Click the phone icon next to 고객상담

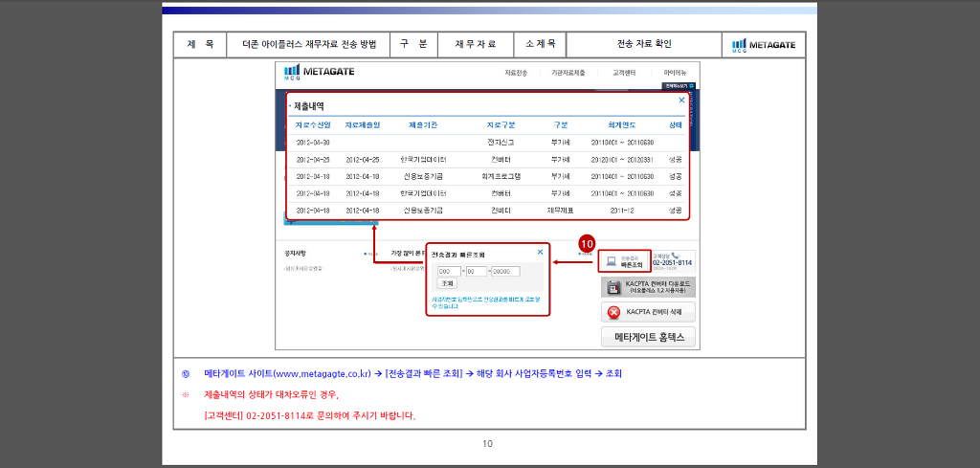click(674, 255)
